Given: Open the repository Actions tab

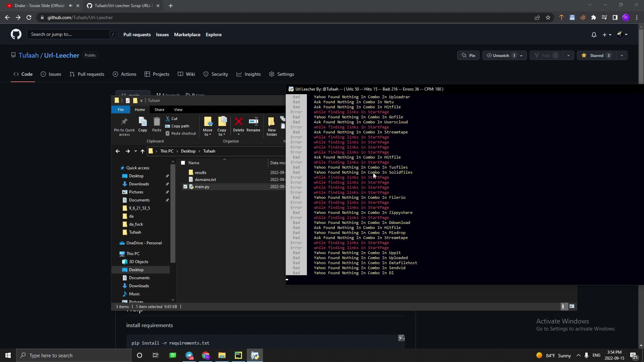Looking at the screenshot, I should click(124, 74).
